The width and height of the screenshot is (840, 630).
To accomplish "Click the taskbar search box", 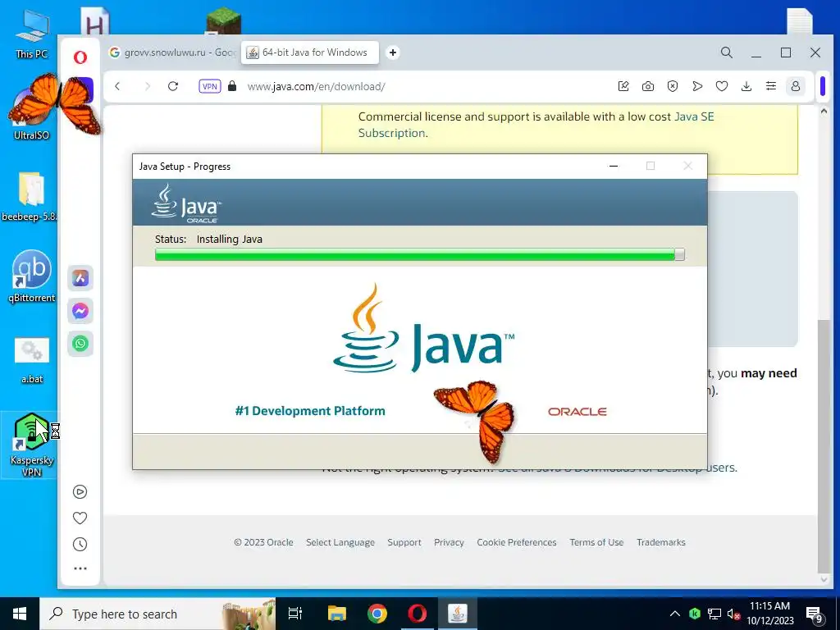I will [157, 614].
